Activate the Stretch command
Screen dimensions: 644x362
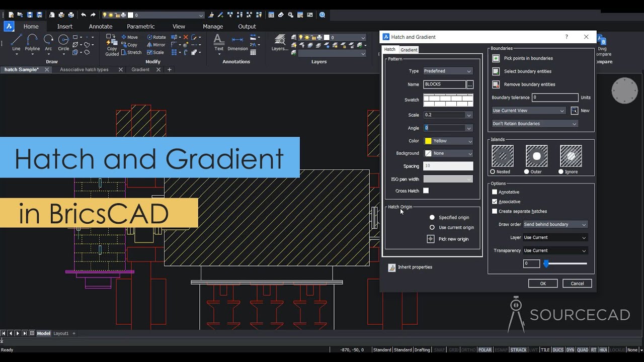[x=131, y=52]
